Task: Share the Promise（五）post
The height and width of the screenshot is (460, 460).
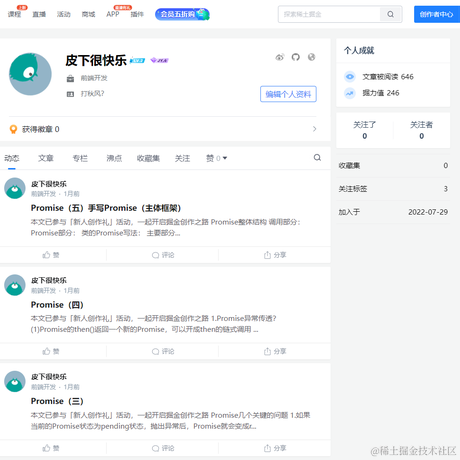Action: click(275, 255)
